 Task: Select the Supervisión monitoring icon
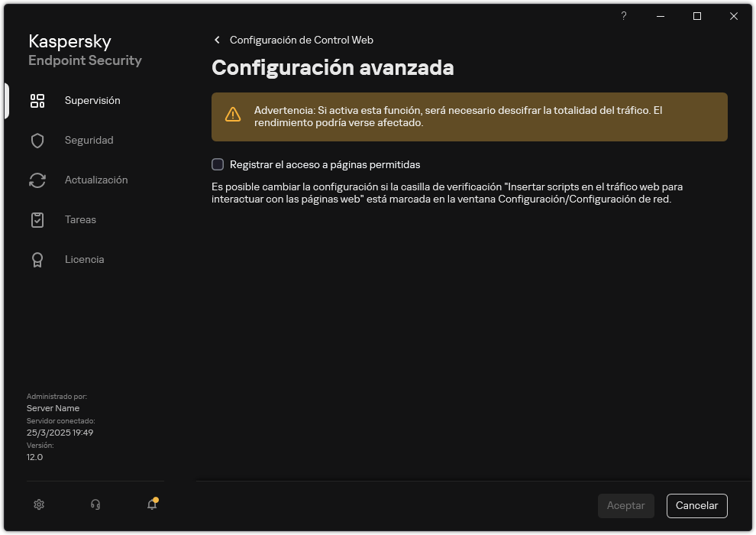tap(37, 100)
